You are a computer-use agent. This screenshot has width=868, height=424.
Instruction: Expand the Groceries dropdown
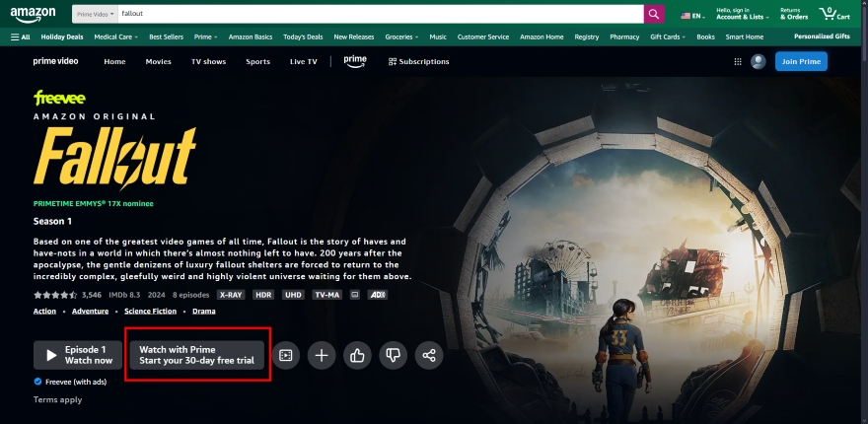pyautogui.click(x=401, y=37)
